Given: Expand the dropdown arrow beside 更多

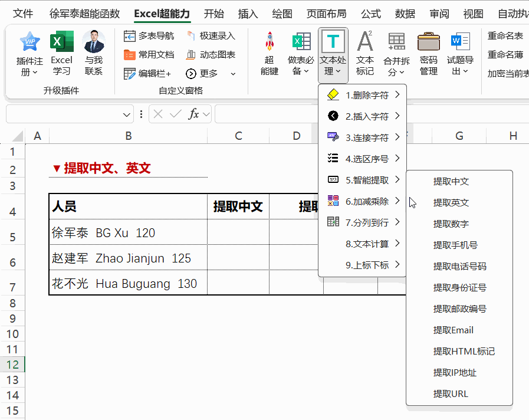Looking at the screenshot, I should [233, 74].
